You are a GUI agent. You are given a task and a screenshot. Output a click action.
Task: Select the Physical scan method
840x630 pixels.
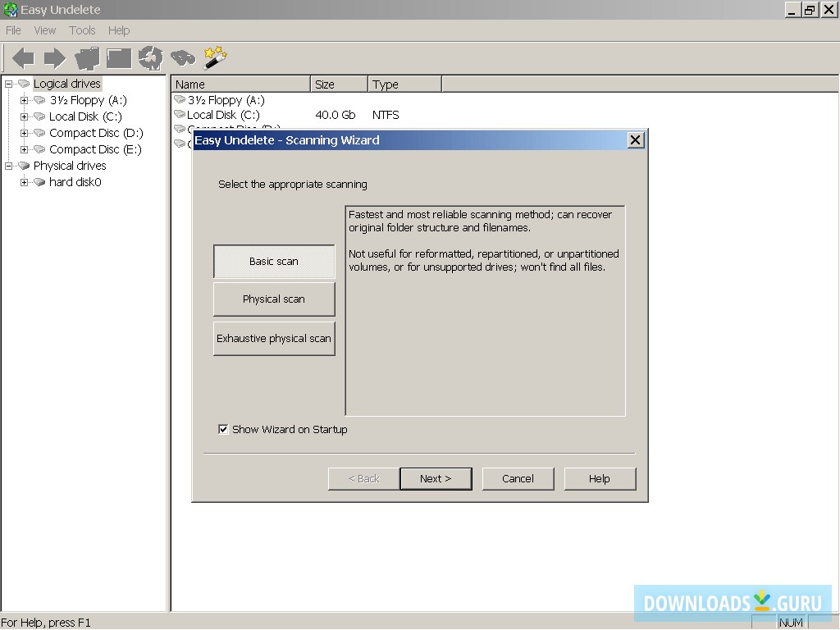click(274, 299)
